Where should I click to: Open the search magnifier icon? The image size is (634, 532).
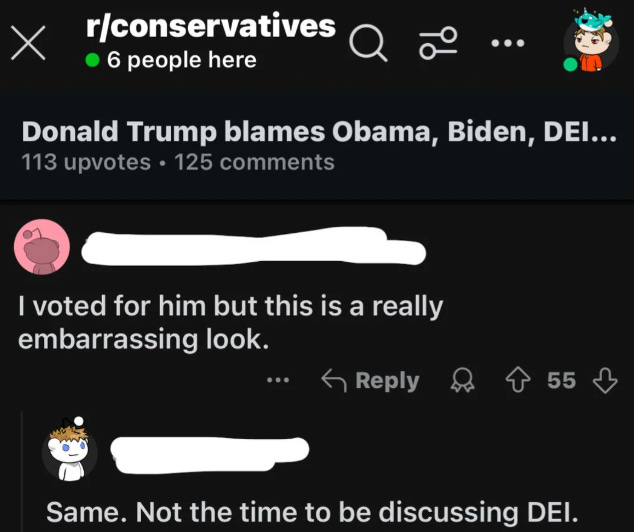click(x=368, y=43)
